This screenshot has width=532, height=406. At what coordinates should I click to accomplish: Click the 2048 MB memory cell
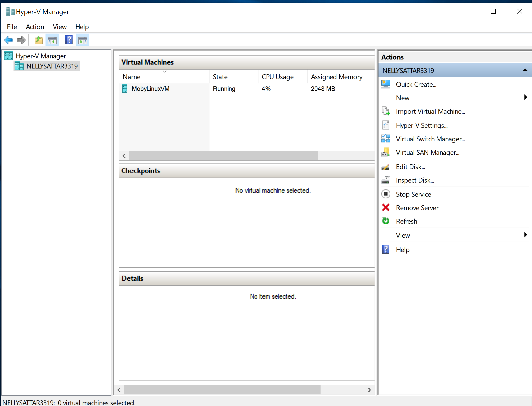pyautogui.click(x=323, y=89)
